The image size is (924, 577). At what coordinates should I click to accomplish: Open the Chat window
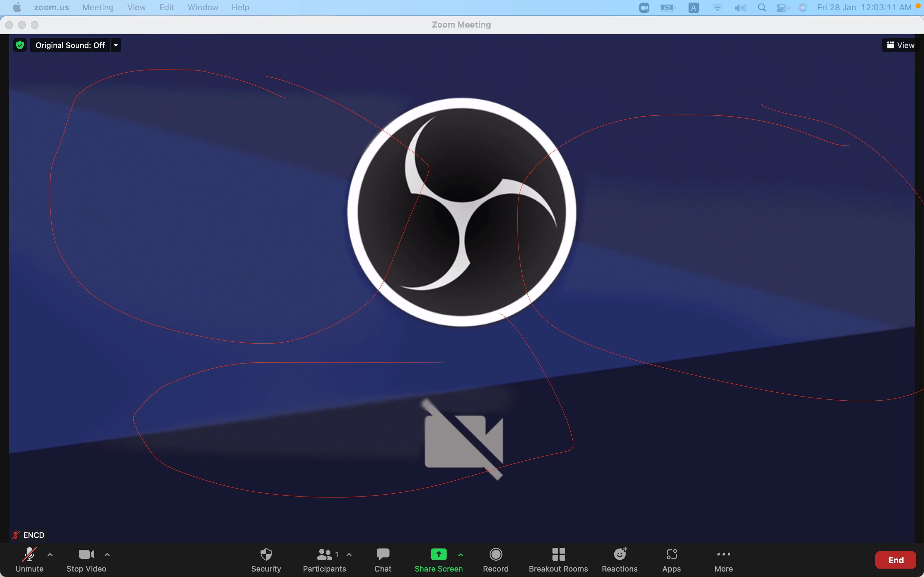(382, 559)
